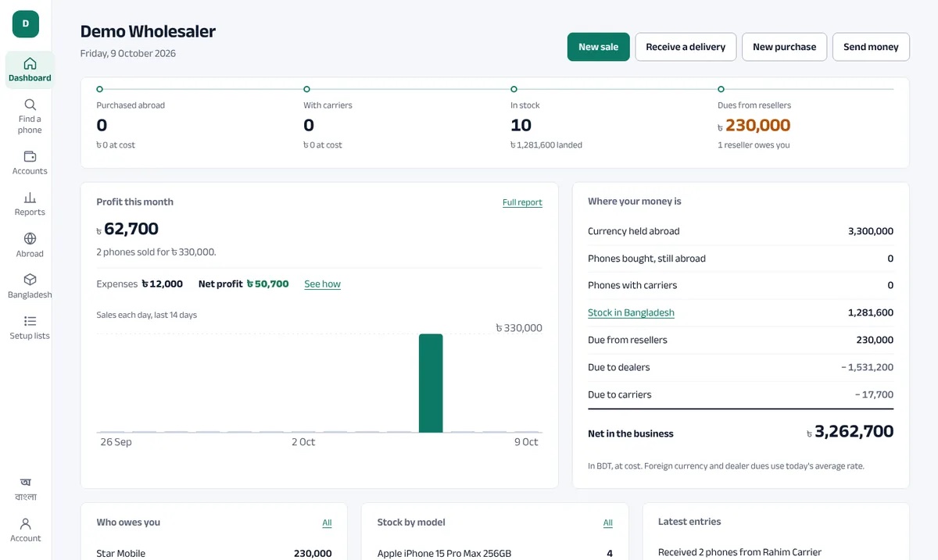Click Currency held abroad row

(740, 231)
